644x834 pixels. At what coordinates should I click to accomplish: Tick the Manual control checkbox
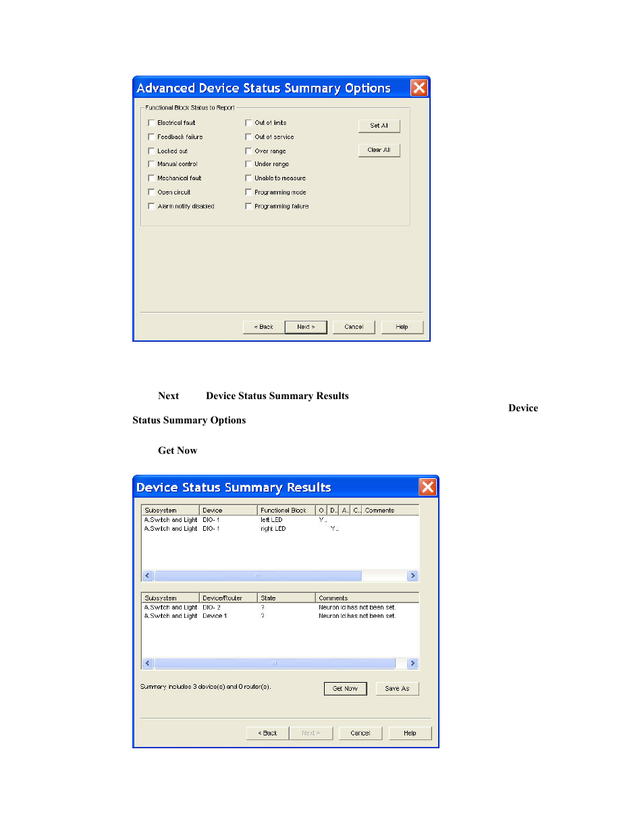[151, 164]
